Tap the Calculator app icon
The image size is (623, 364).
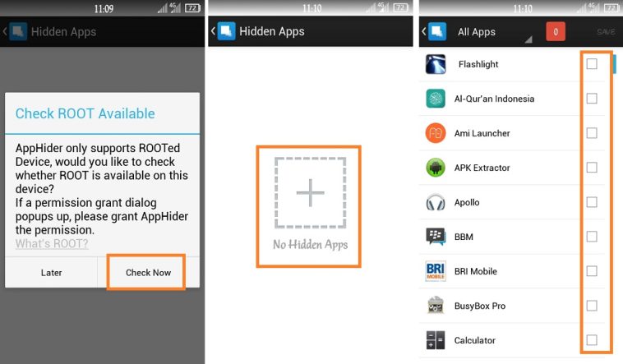(x=436, y=340)
